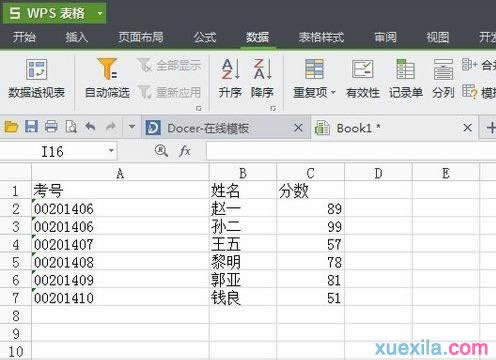The width and height of the screenshot is (496, 360).
Task: Undo the last action via arrow icon
Action: (x=90, y=127)
